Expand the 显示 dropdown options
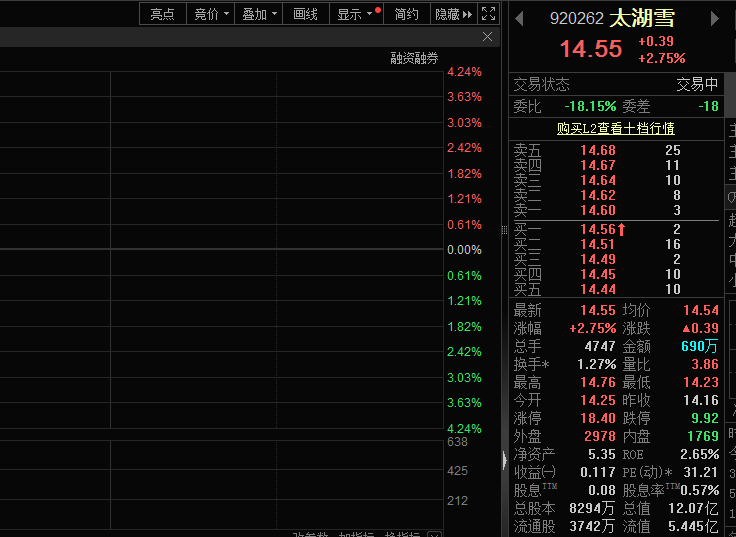The width and height of the screenshot is (736, 537). (355, 14)
